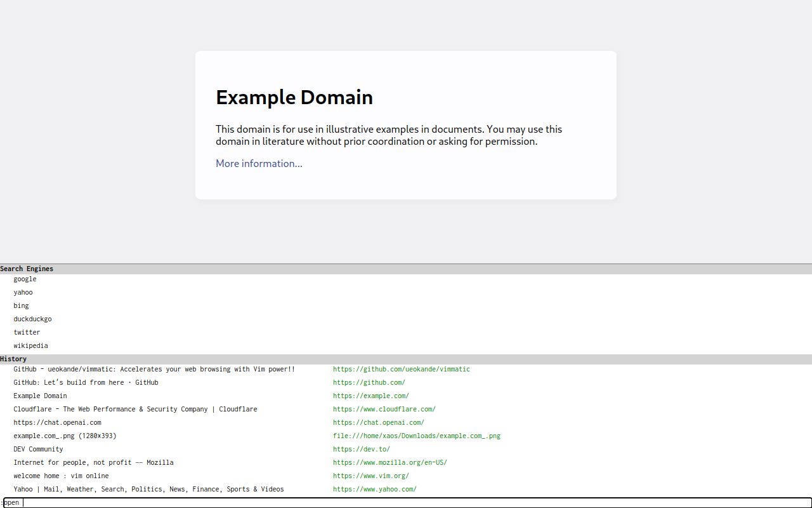The width and height of the screenshot is (812, 508).
Task: Open the vimmatic GitHub history entry
Action: coord(154,370)
